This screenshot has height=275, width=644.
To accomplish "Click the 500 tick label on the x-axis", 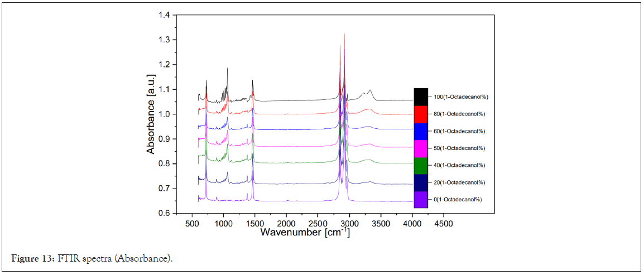I will point(193,223).
